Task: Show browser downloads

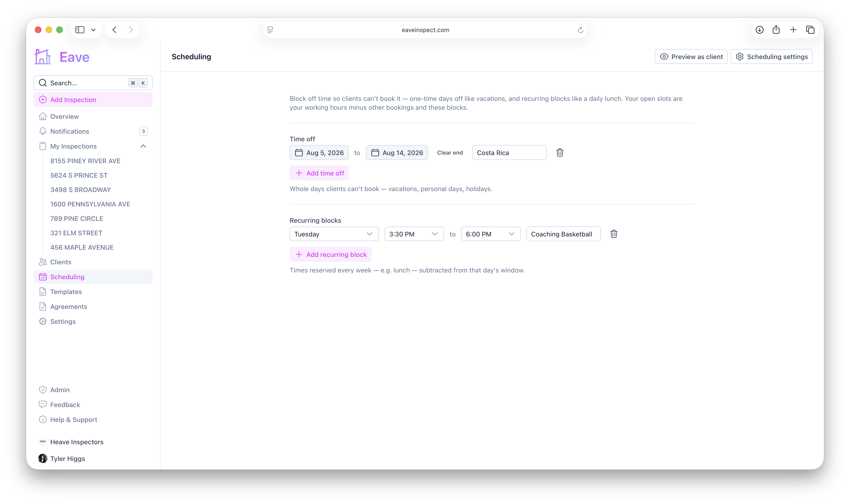Action: coord(759,30)
